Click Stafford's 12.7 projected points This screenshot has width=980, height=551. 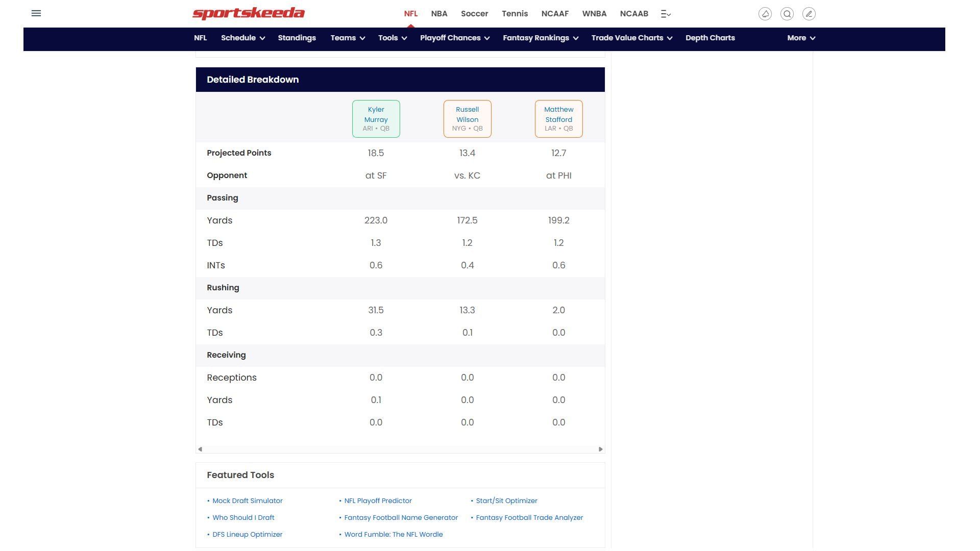(558, 153)
